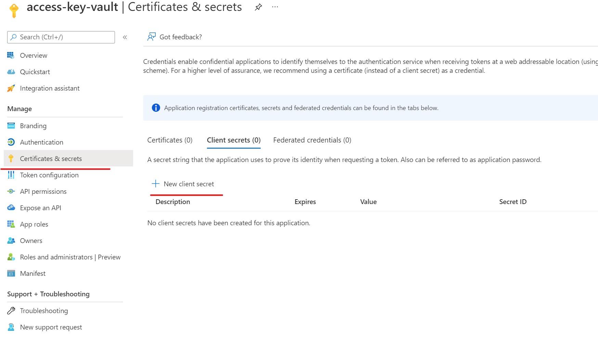Click 'No client secrets have been created' message

(229, 223)
